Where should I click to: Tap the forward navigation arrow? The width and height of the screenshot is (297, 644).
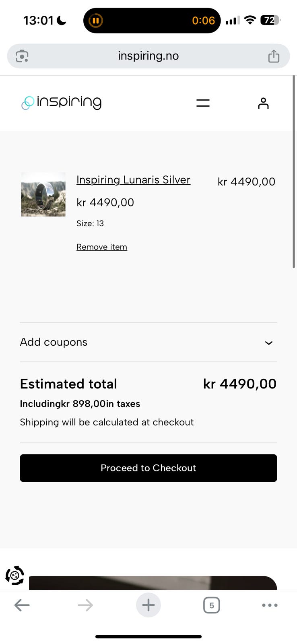pyautogui.click(x=85, y=605)
